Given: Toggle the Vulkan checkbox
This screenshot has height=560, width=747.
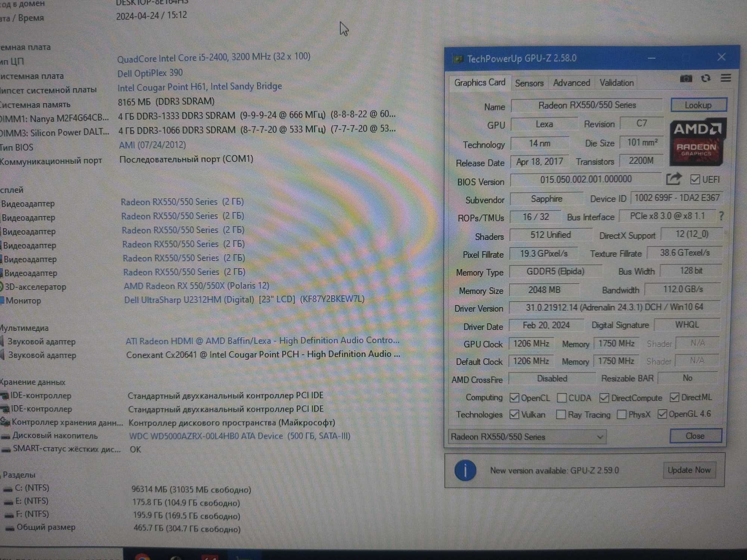Looking at the screenshot, I should pyautogui.click(x=514, y=414).
